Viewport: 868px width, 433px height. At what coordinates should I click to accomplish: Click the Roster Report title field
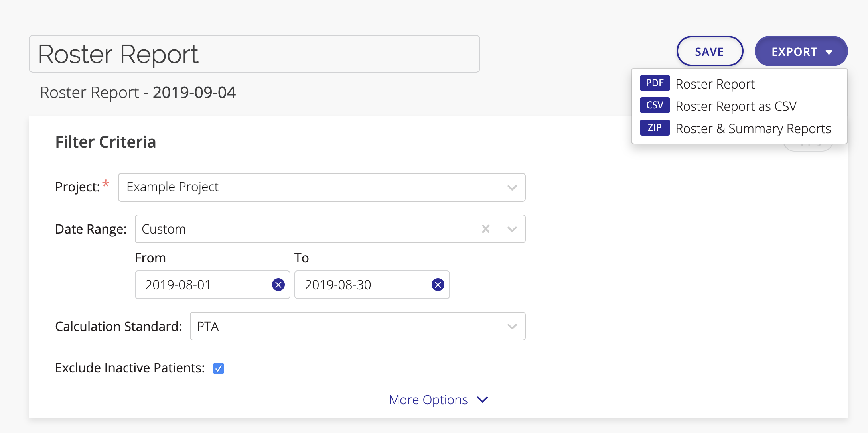(254, 54)
